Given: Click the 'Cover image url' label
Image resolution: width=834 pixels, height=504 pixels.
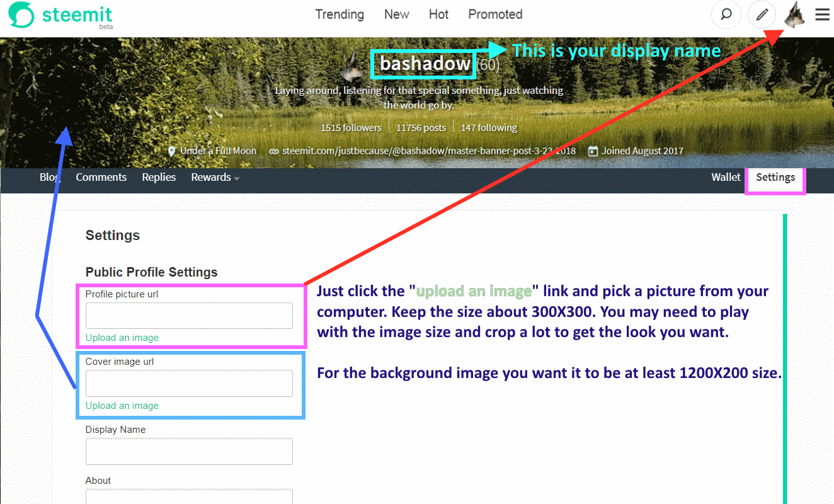Looking at the screenshot, I should point(120,362).
